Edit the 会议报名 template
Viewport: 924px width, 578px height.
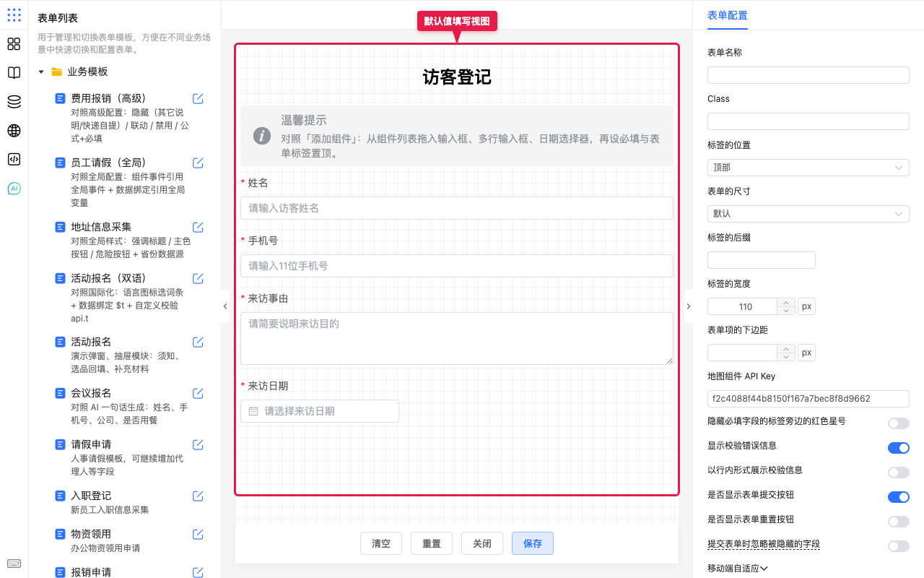(198, 394)
